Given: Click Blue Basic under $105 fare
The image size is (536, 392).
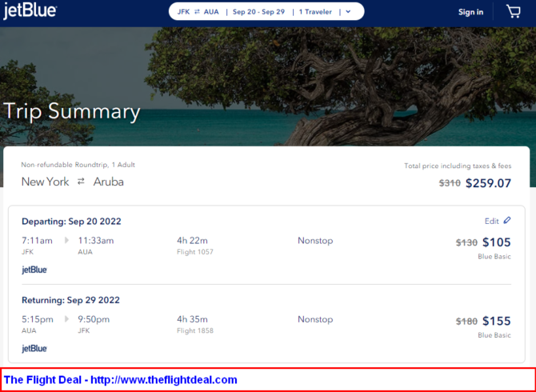Looking at the screenshot, I should click(x=494, y=257).
